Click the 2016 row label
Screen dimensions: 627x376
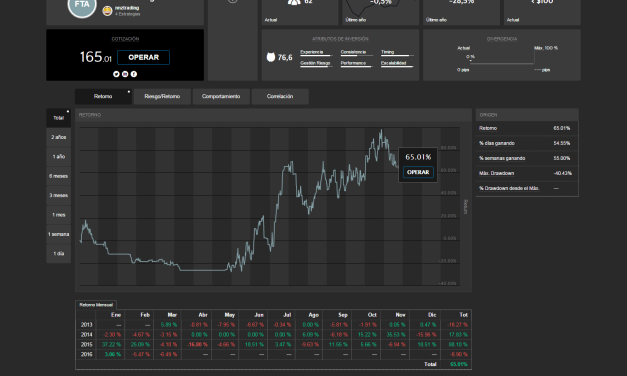tap(86, 354)
